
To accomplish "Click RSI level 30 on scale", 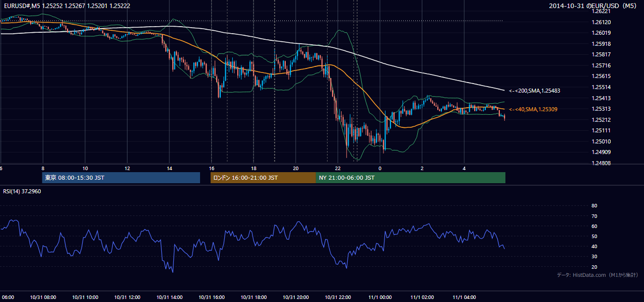I will [594, 257].
